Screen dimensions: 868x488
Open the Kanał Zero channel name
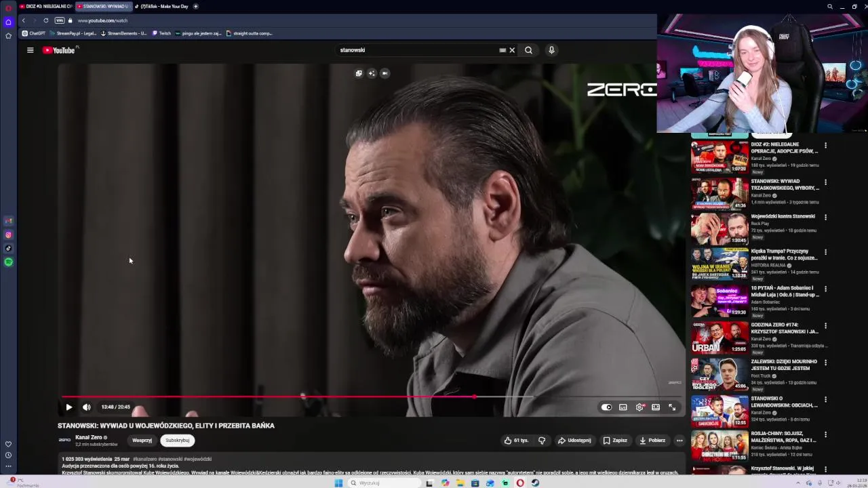tap(89, 437)
